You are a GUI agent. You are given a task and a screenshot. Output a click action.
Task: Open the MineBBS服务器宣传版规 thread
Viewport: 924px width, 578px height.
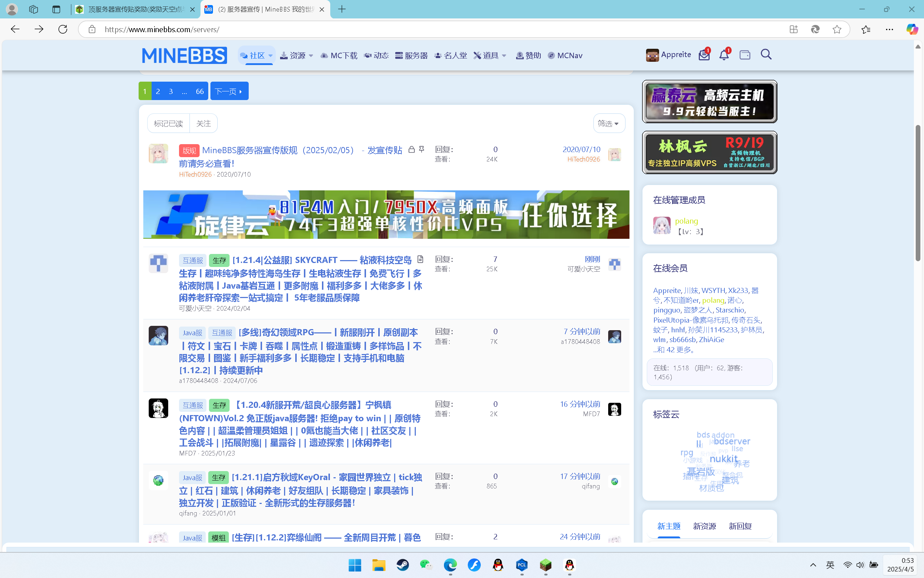[290, 156]
